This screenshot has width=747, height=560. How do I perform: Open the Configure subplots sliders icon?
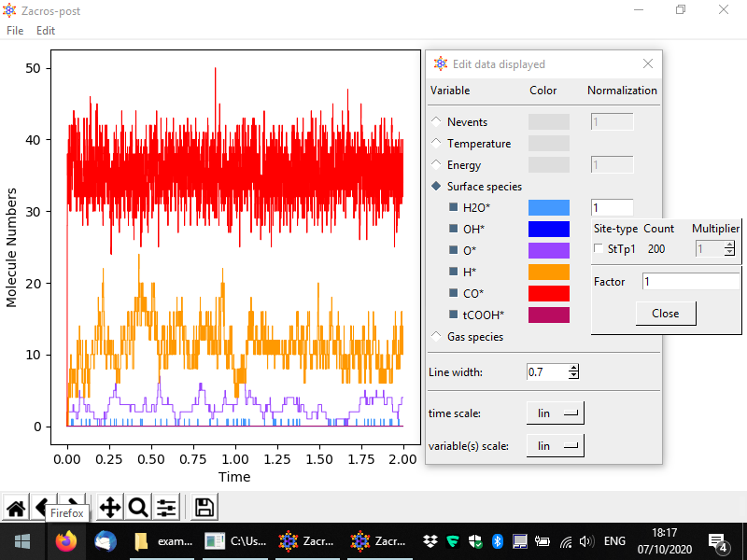(x=166, y=508)
